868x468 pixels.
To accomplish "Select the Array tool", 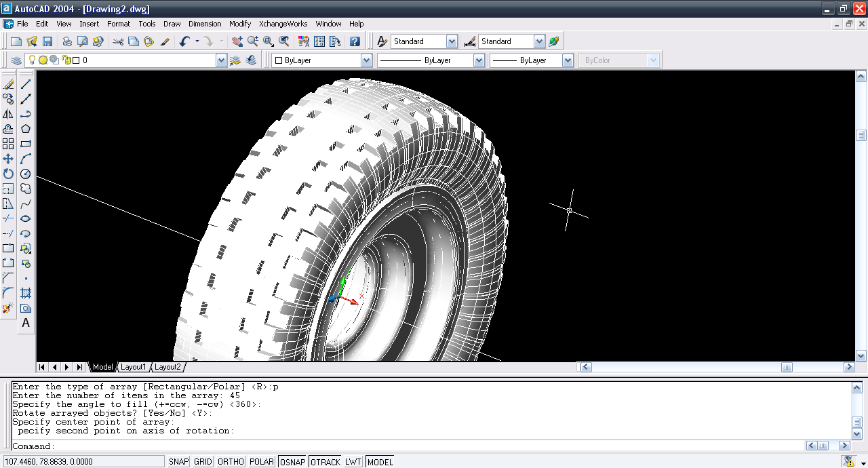I will (8, 144).
